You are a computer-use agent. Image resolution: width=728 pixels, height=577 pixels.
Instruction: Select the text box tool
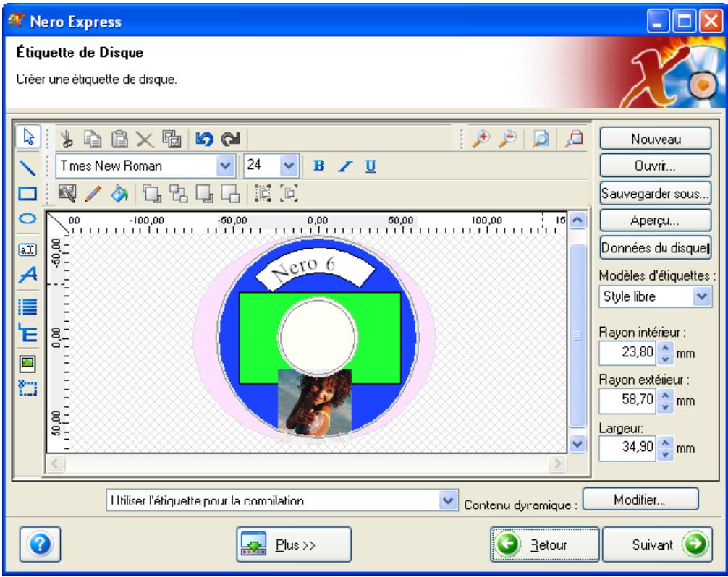pyautogui.click(x=27, y=249)
